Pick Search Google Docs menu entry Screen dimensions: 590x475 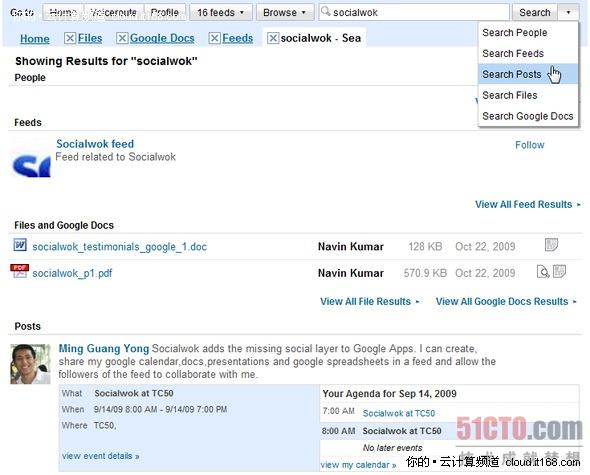(528, 116)
